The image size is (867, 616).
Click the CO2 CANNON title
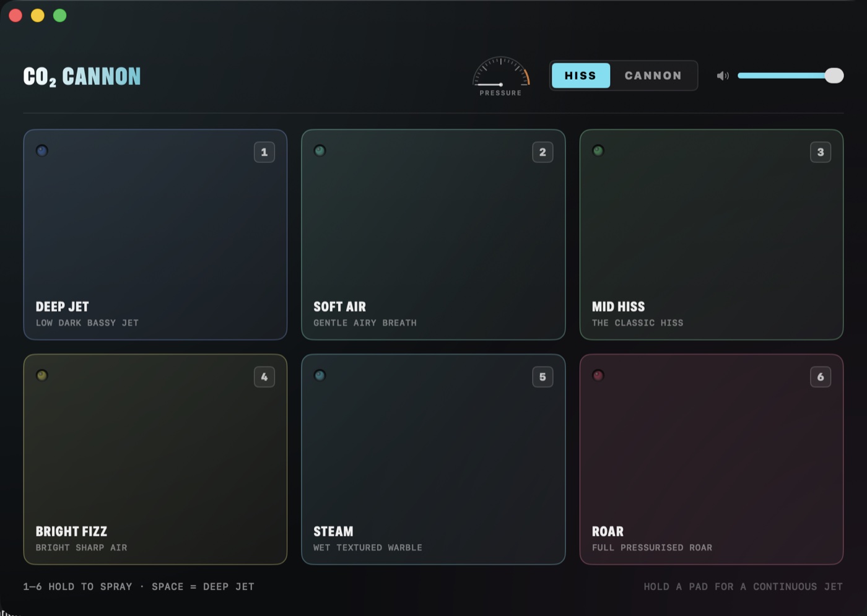(82, 77)
